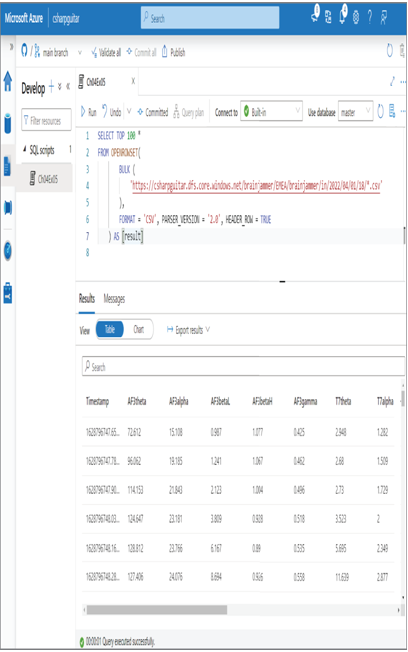Switch to the Results tab
408x652 pixels.
[87, 298]
